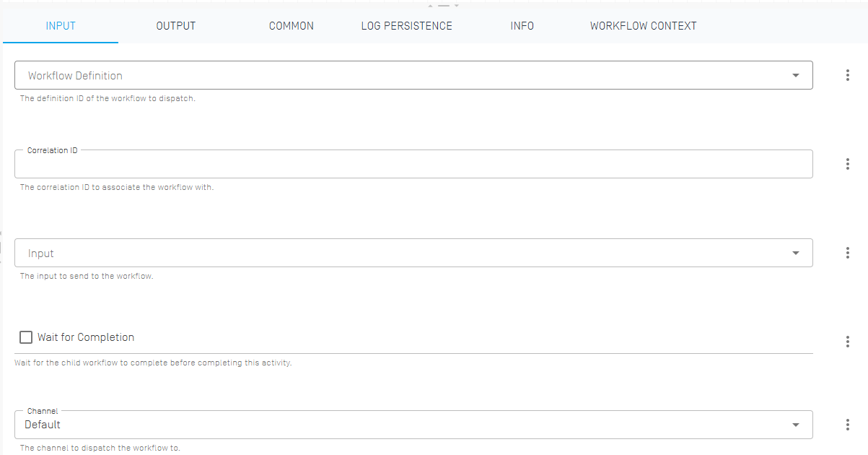The height and width of the screenshot is (455, 868).
Task: Open the options menu beside Correlation ID
Action: [x=848, y=164]
